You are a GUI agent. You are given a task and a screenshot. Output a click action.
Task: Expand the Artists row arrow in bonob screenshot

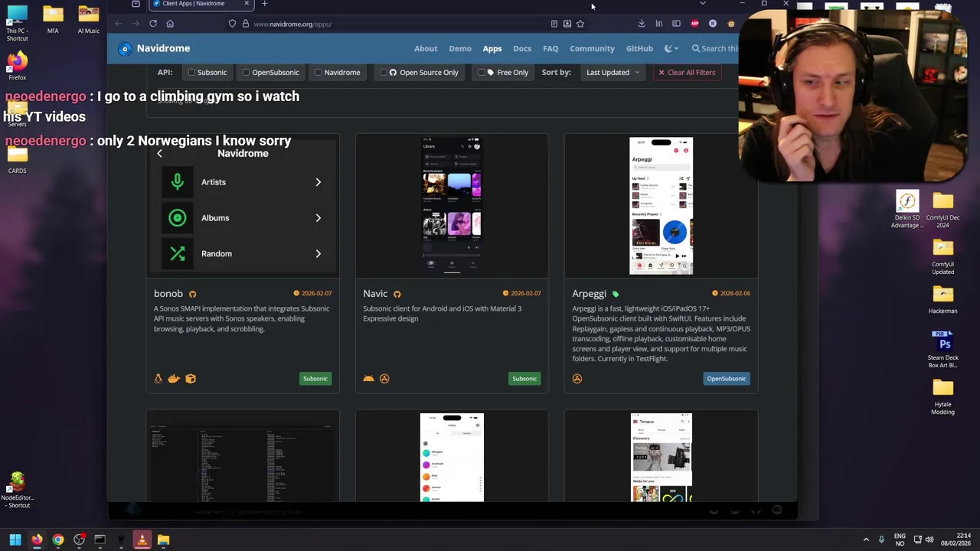[x=318, y=182]
